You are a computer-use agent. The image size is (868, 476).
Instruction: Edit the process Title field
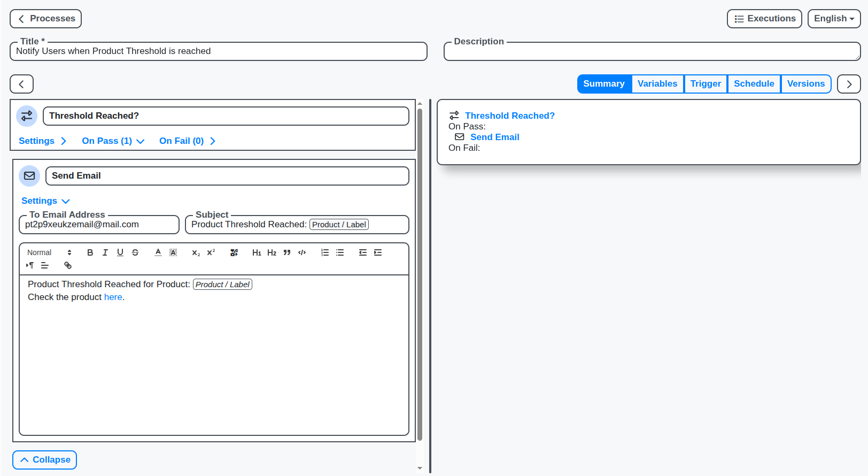click(219, 51)
